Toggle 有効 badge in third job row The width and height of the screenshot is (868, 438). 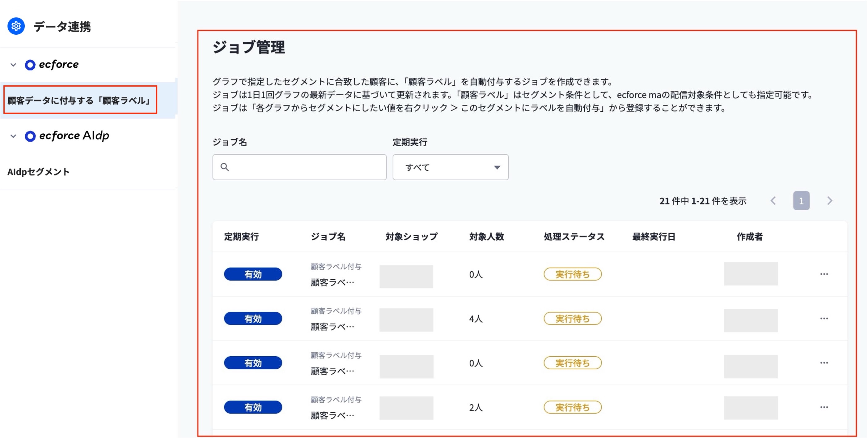click(253, 363)
